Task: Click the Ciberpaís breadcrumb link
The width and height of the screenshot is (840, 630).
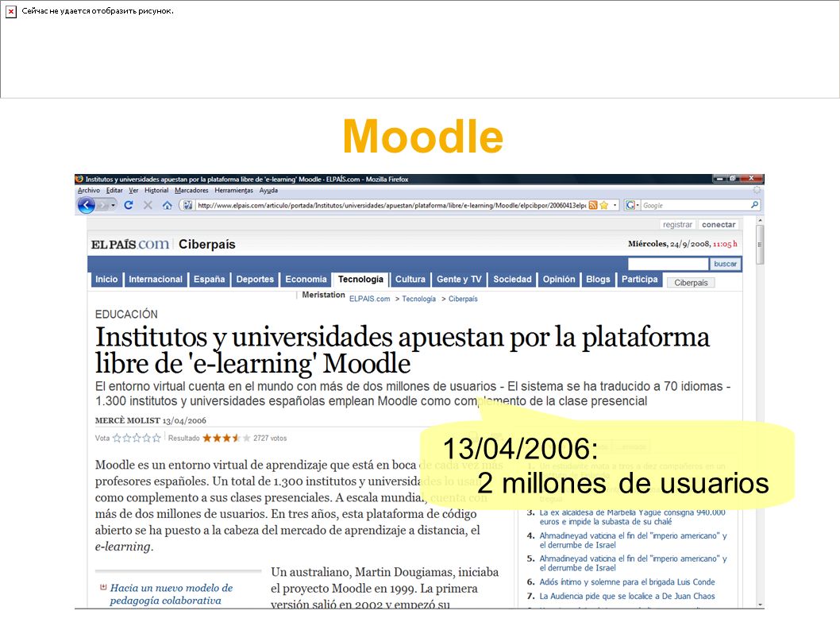Action: (x=463, y=299)
